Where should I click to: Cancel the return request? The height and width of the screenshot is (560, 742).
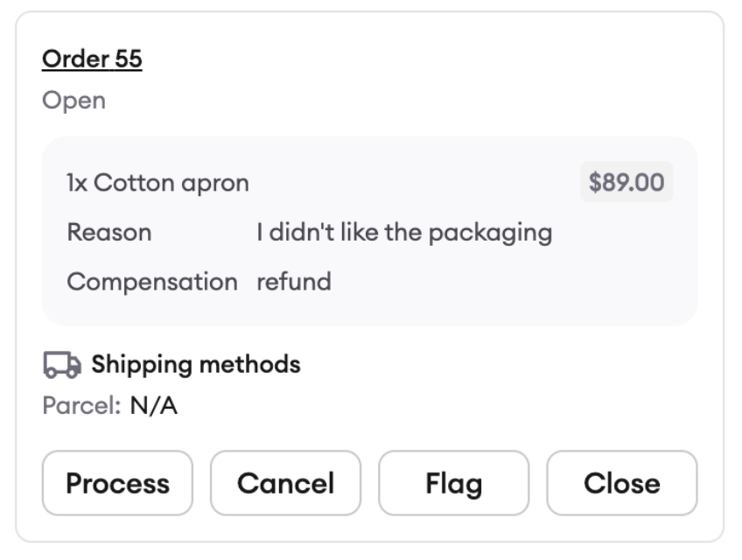click(x=285, y=483)
